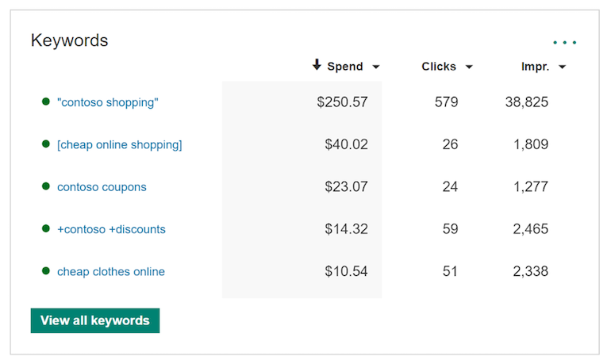The width and height of the screenshot is (611, 364).
Task: Expand the Impr. column dropdown arrow
Action: (562, 67)
